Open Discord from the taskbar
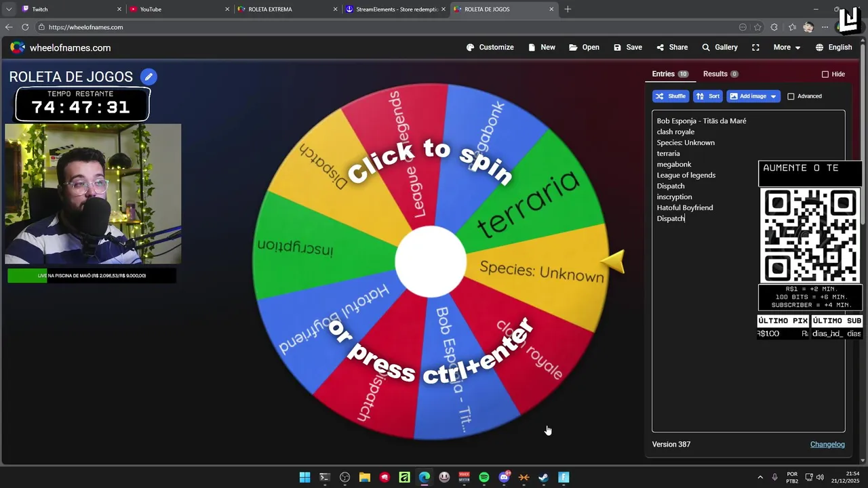The image size is (868, 488). pos(504,477)
